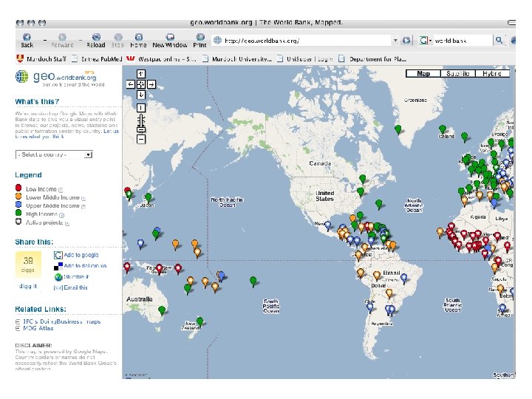
Task: Click the 39 diggs counter badge
Action: tap(28, 265)
